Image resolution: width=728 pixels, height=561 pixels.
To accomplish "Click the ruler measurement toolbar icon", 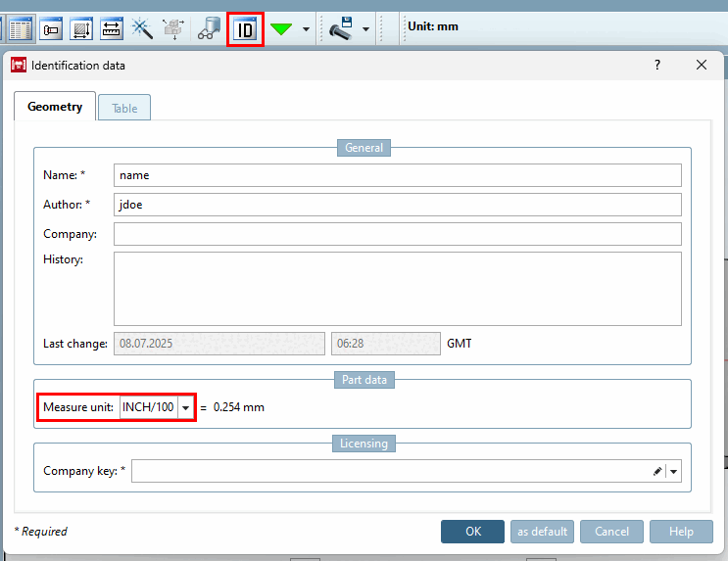I will [x=112, y=29].
